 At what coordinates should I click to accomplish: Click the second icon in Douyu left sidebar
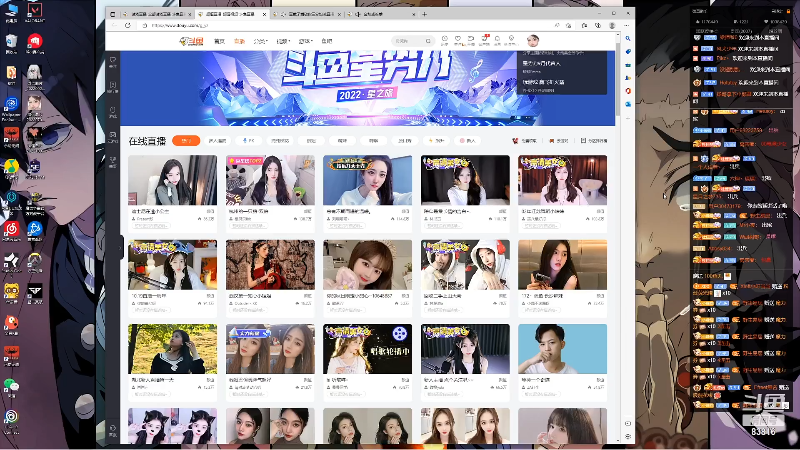click(113, 87)
